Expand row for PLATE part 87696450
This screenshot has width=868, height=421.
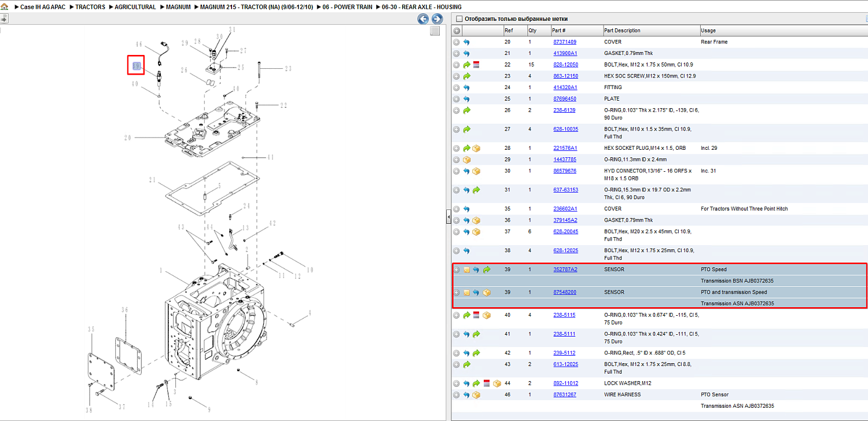(457, 99)
